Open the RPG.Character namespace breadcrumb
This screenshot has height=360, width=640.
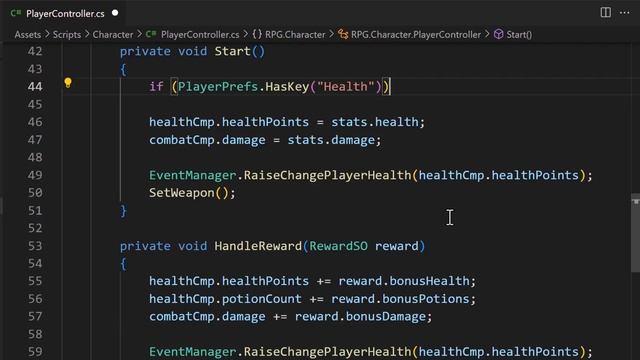pyautogui.click(x=295, y=35)
